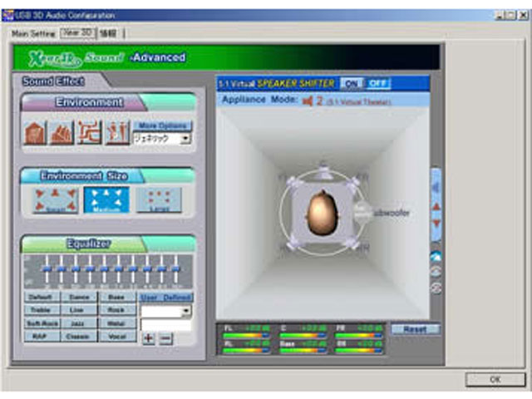This screenshot has height=399, width=532.
Task: Select the house-shaped environment icon
Action: 35,133
